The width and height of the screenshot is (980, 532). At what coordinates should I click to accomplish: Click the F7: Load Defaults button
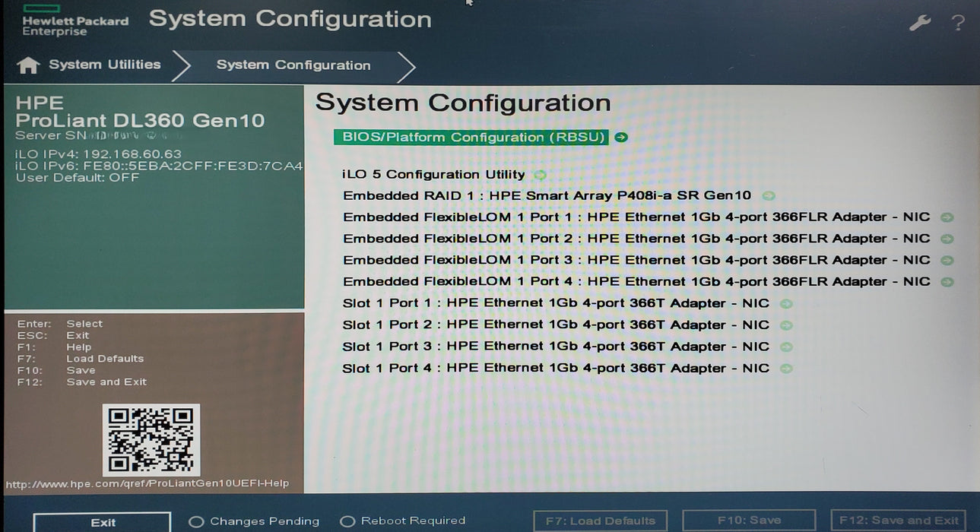(x=601, y=521)
